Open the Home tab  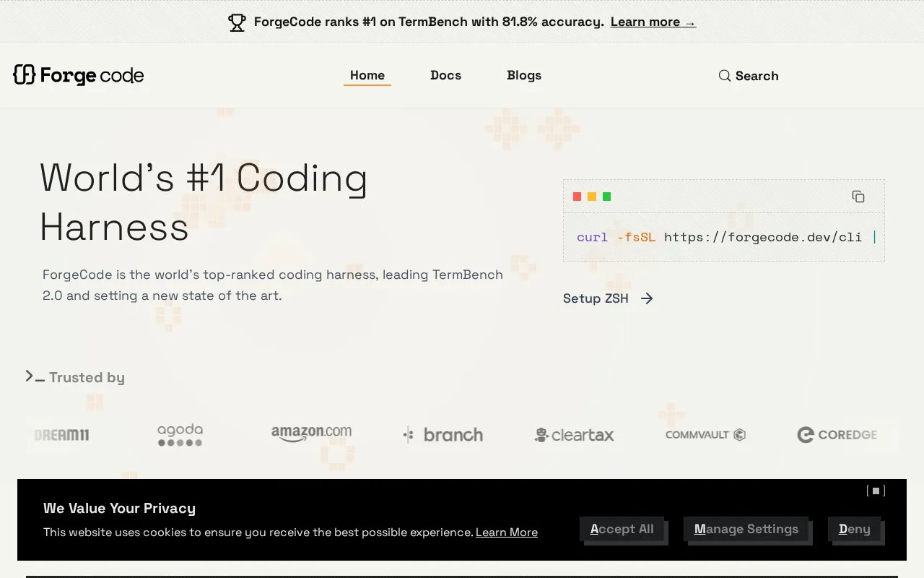click(367, 75)
